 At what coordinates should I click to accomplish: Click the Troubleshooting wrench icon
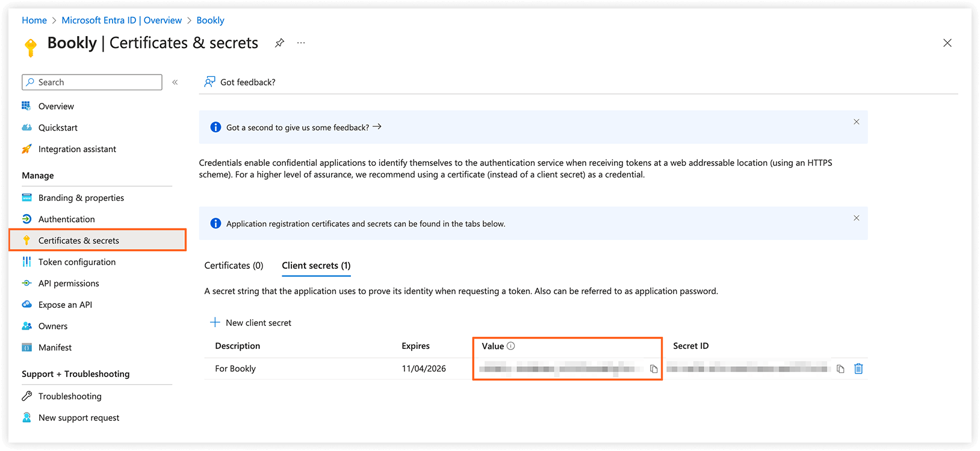[x=26, y=396]
